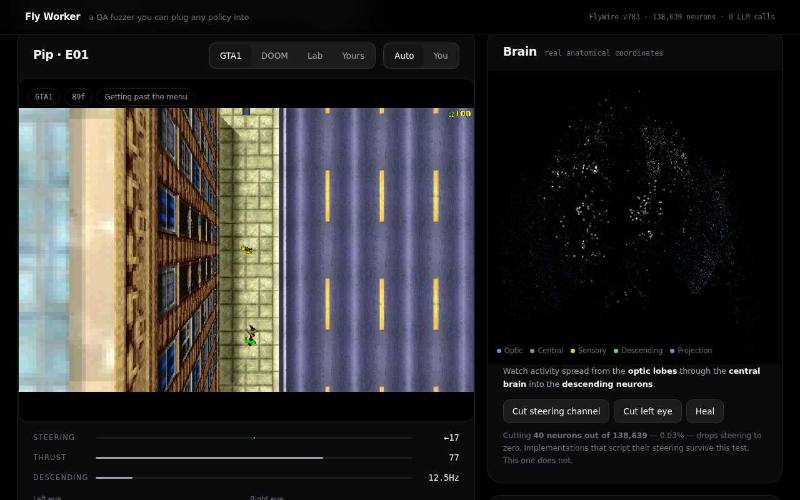
Task: Click the Sensory legend entry
Action: pos(588,351)
